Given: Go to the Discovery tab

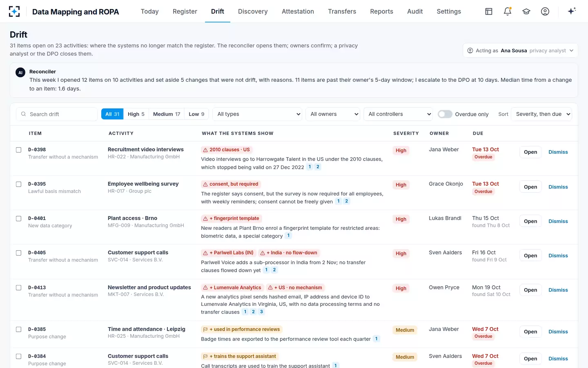Looking at the screenshot, I should tap(253, 11).
